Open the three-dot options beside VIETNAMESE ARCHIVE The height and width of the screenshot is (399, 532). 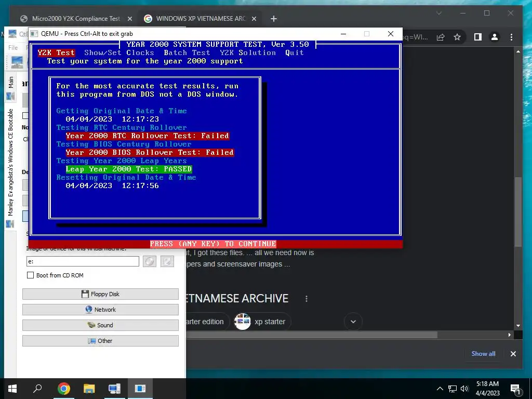(x=307, y=299)
